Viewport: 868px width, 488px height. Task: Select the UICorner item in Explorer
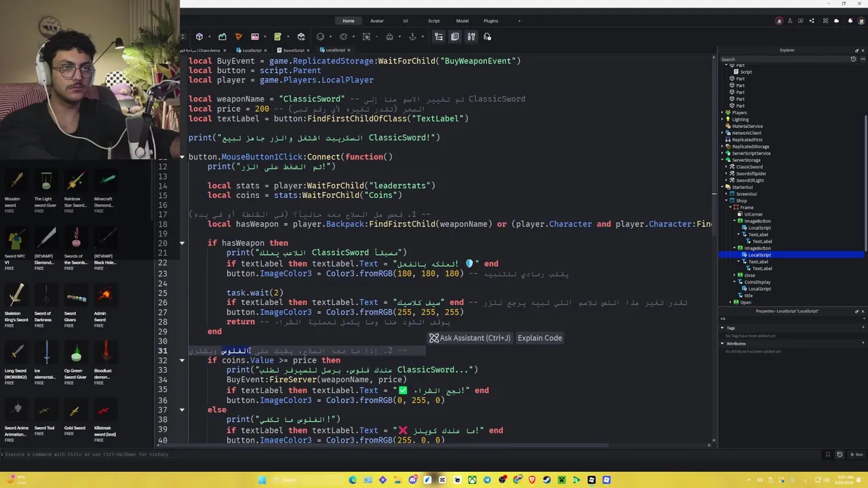[753, 214]
